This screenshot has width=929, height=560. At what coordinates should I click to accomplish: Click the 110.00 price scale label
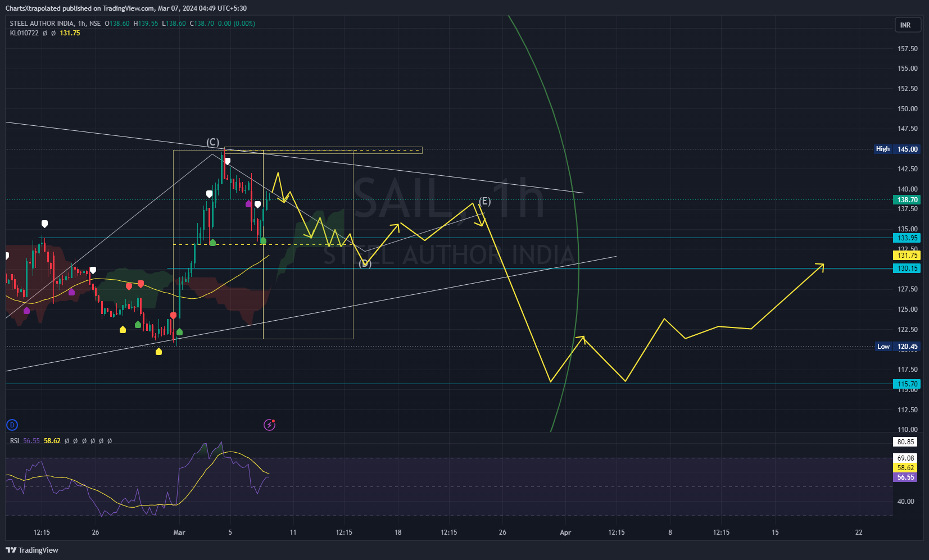pos(908,430)
